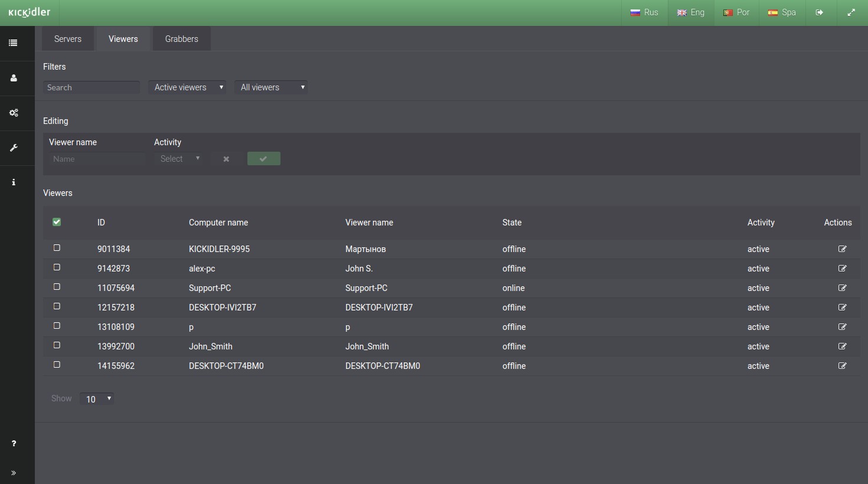Switch to the Grabbers tab
Viewport: 868px width, 484px height.
pos(181,39)
